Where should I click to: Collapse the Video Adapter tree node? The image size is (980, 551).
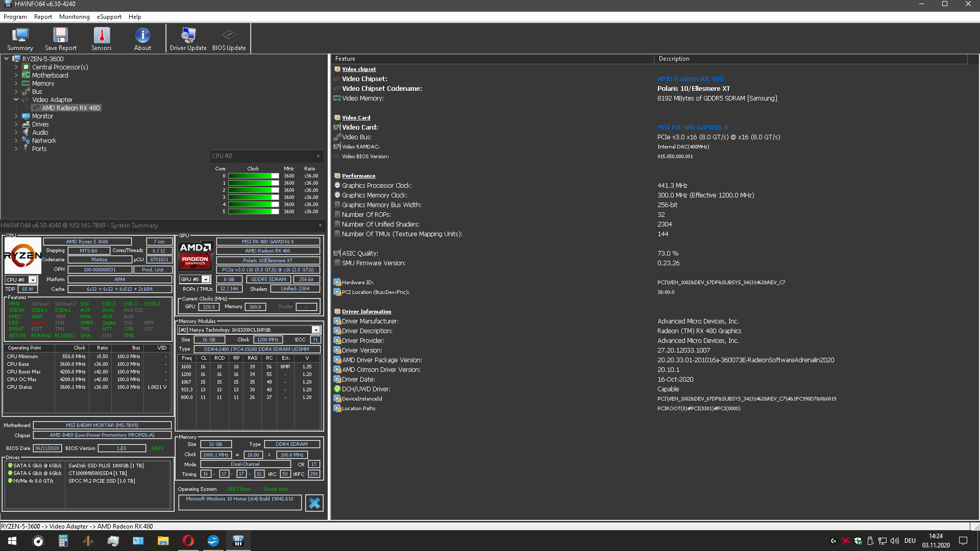(16, 99)
